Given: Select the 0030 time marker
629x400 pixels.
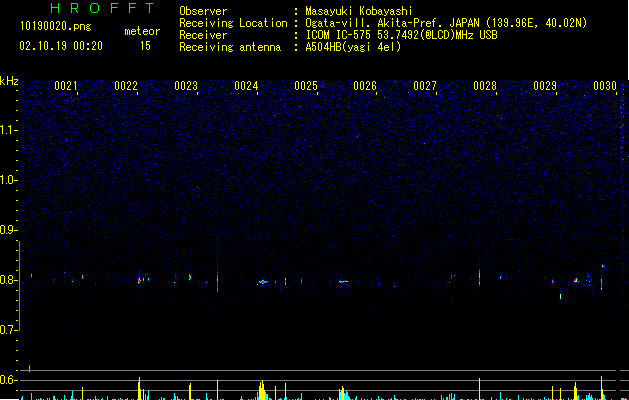Looking at the screenshot, I should 605,86.
